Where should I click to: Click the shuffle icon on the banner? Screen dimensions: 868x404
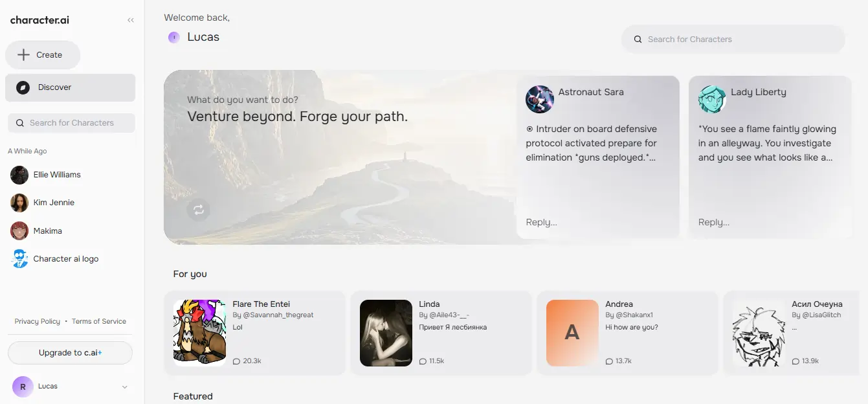199,210
